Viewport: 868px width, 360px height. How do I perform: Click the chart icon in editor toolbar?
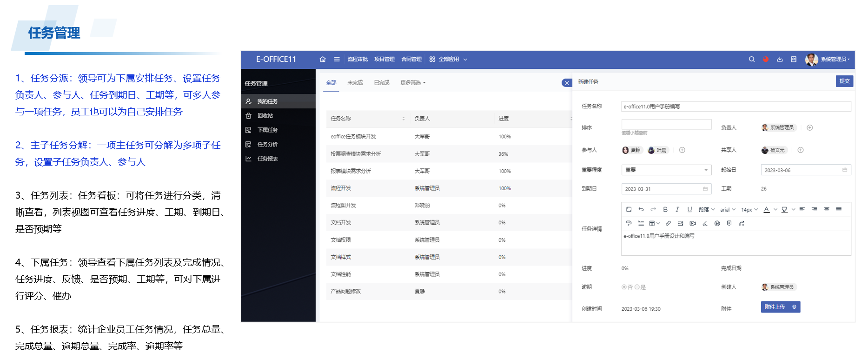point(742,223)
